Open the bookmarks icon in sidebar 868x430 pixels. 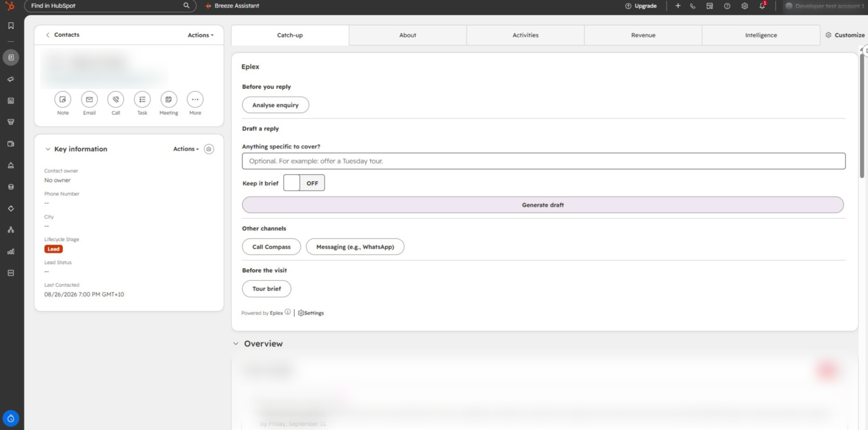11,26
